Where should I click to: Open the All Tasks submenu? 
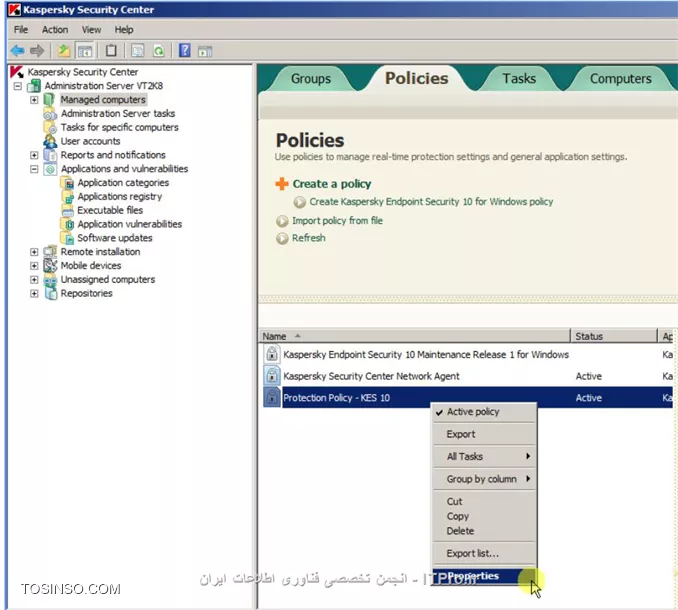(485, 457)
